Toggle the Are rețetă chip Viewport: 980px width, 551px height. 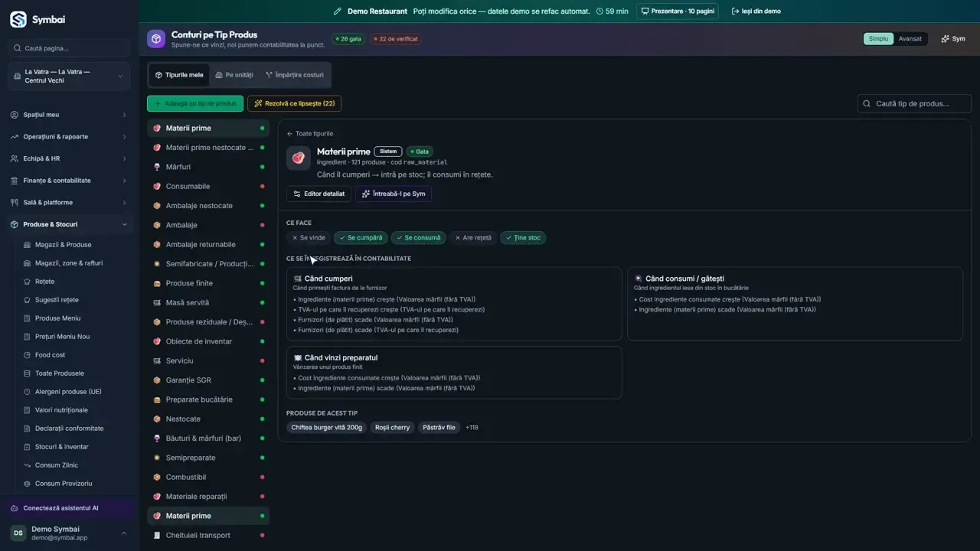tap(473, 238)
